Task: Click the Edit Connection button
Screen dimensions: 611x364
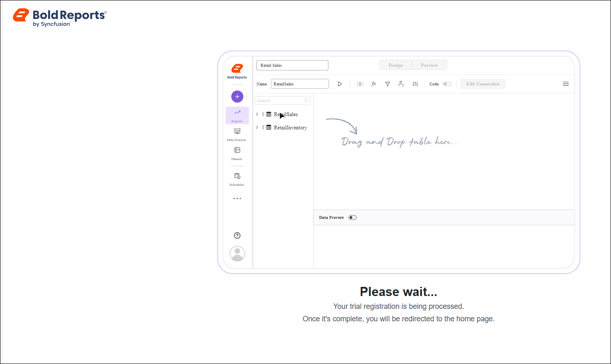Action: (x=483, y=84)
